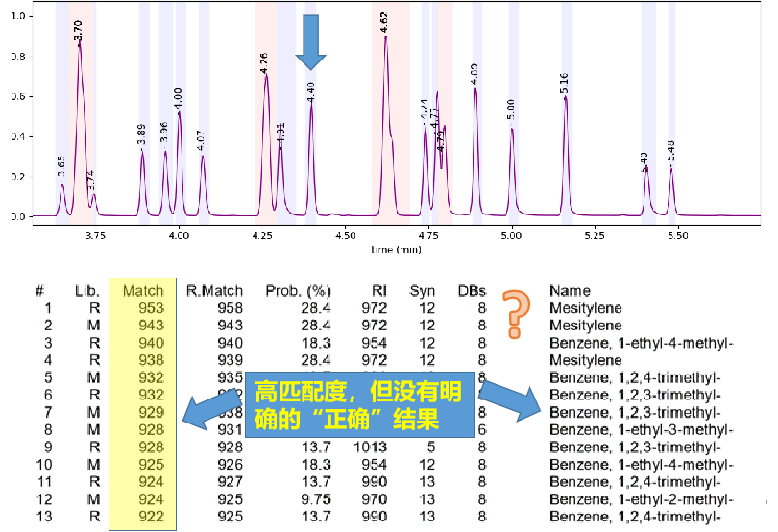Viewport: 778px width, 532px height.
Task: Click the Match column header
Action: pyautogui.click(x=143, y=291)
